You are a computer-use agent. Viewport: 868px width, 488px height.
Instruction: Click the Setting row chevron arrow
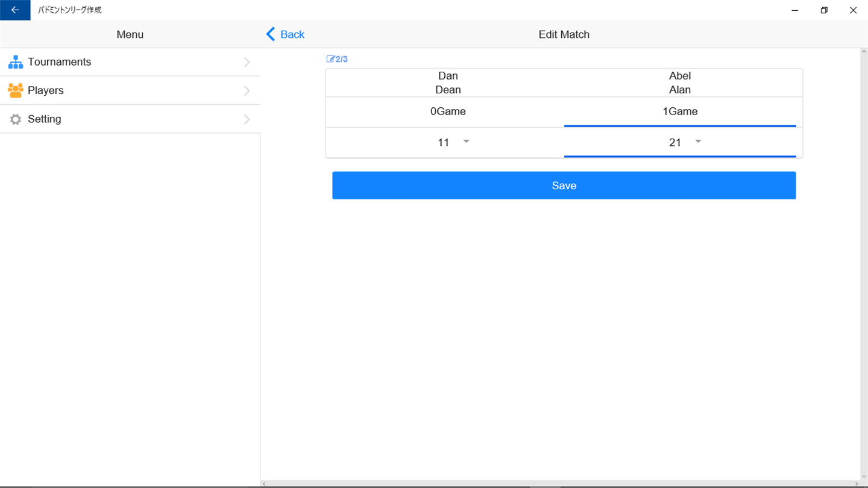247,119
